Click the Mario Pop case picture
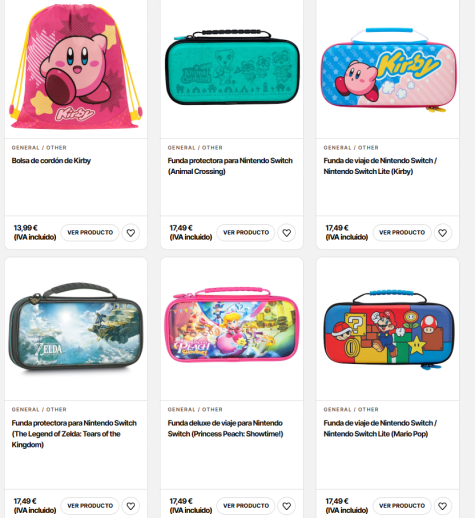Viewport: 475px width, 518px height. 388,329
